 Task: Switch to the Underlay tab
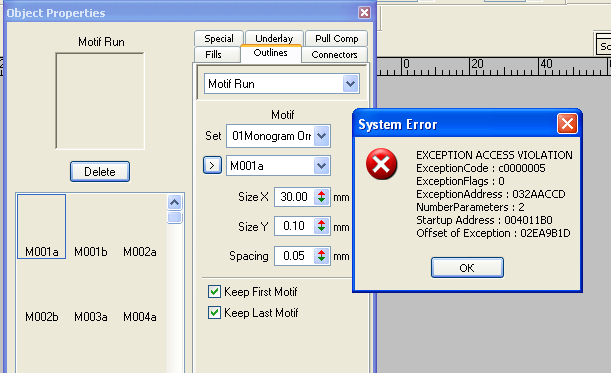click(x=274, y=38)
